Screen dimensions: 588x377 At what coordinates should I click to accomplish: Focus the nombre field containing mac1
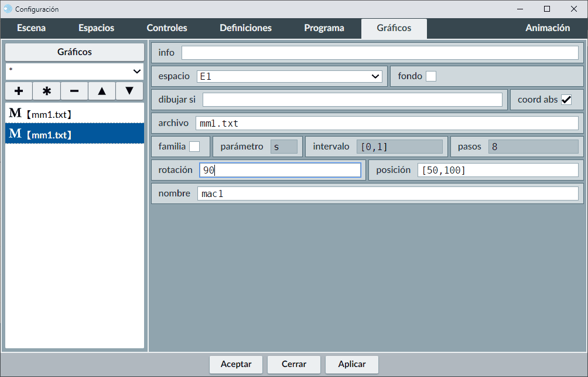pos(387,193)
